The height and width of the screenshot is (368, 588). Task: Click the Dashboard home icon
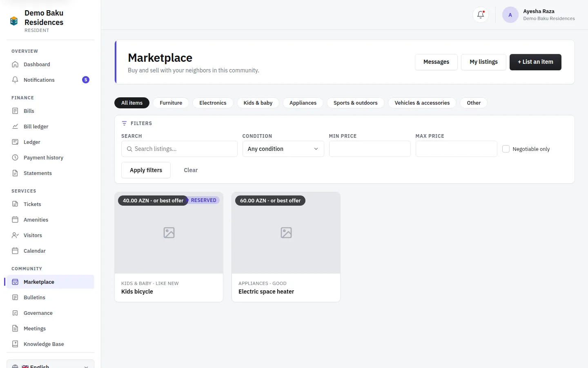pos(15,64)
